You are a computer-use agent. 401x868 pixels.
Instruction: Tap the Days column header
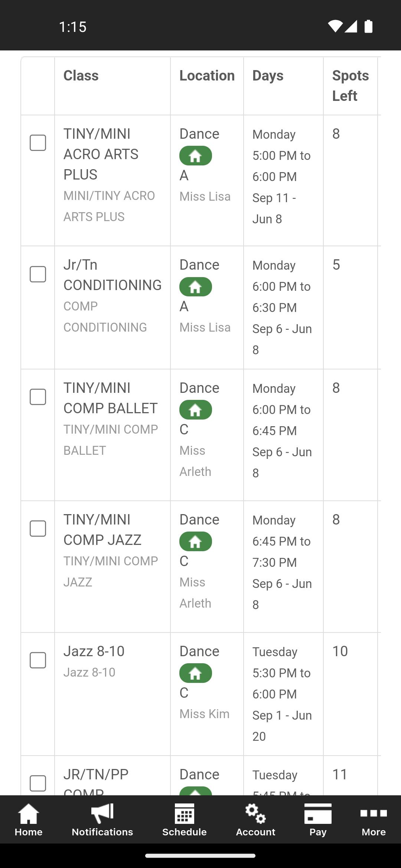[x=268, y=76]
